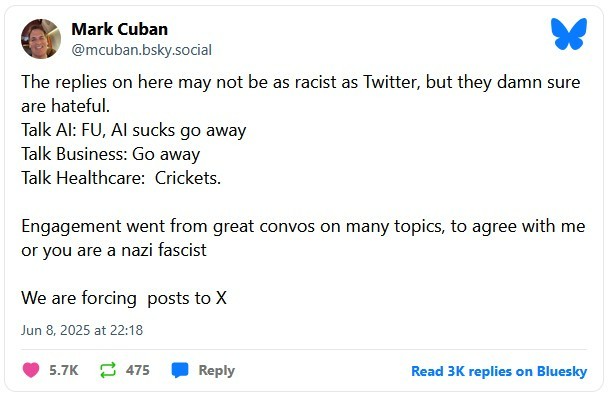Open the @mcuban.bsky.social handle link
The image size is (608, 396).
[142, 50]
